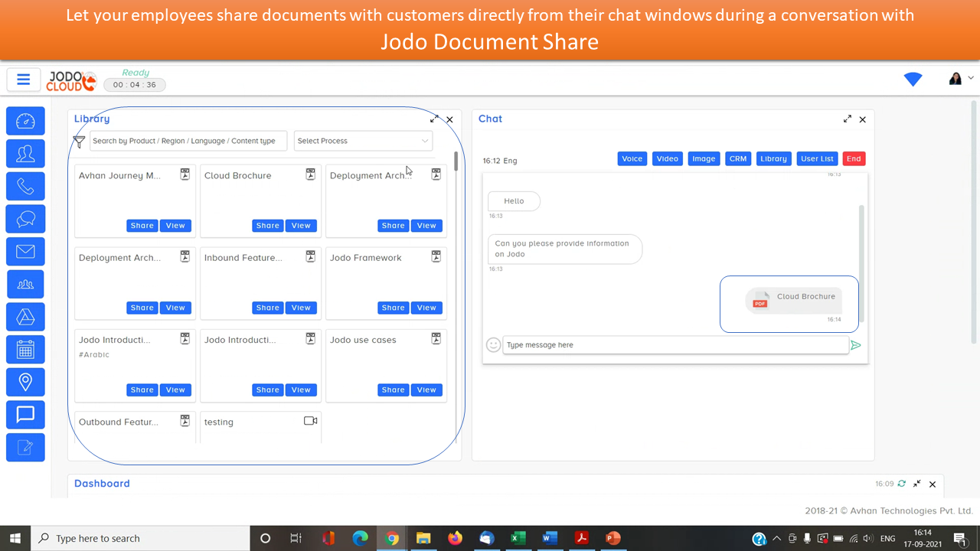Screen dimensions: 980x551
Task: Open the emoji picker in chat
Action: pyautogui.click(x=493, y=345)
